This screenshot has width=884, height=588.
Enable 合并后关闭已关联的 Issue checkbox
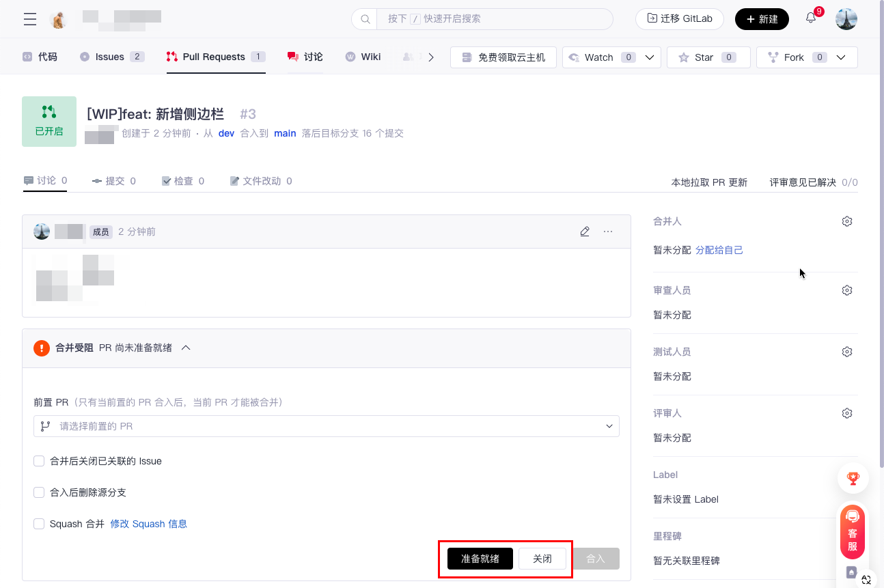(39, 461)
